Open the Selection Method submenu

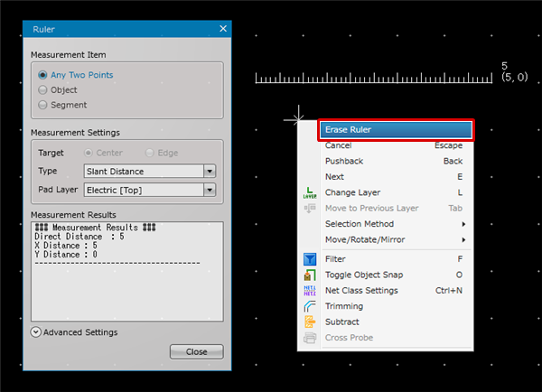[396, 224]
